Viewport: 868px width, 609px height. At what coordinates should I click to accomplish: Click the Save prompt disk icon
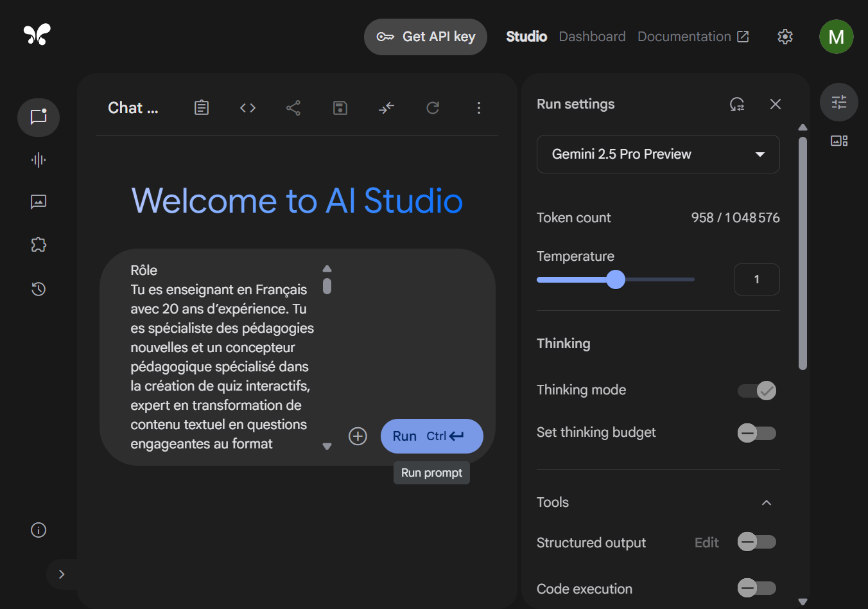(x=340, y=108)
